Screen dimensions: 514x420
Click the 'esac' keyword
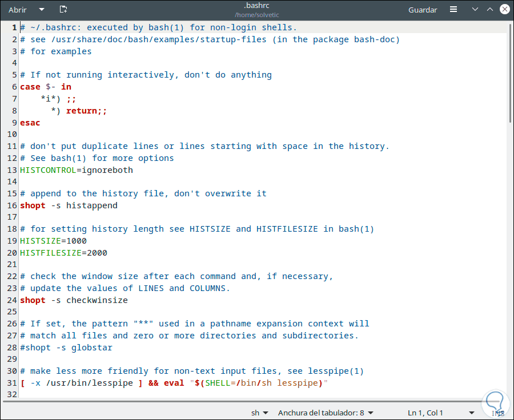pyautogui.click(x=30, y=123)
